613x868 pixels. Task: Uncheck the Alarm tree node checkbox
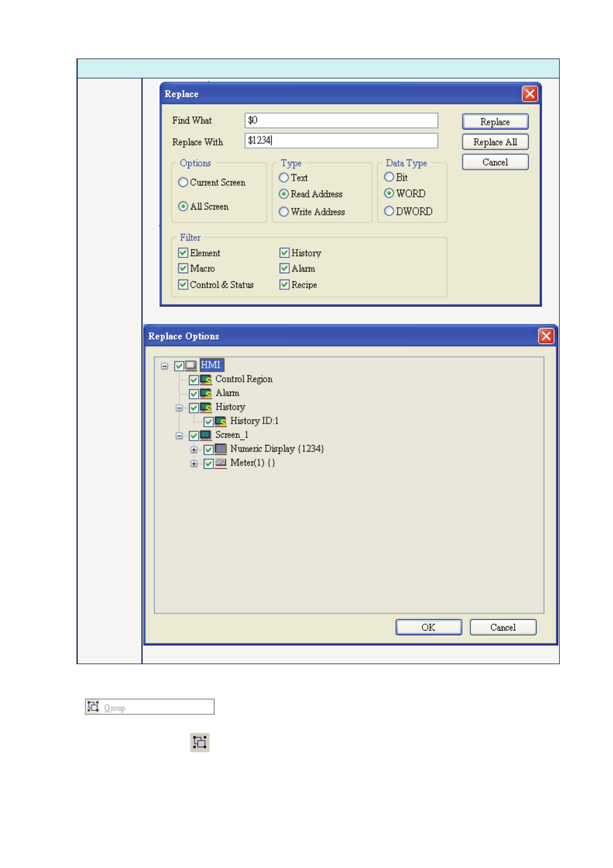pyautogui.click(x=193, y=394)
